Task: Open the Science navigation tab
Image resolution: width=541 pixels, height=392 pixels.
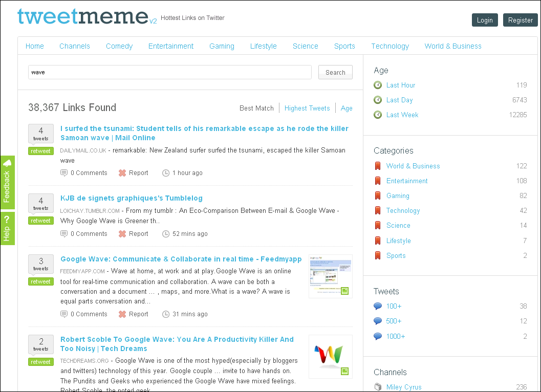Action: click(306, 46)
